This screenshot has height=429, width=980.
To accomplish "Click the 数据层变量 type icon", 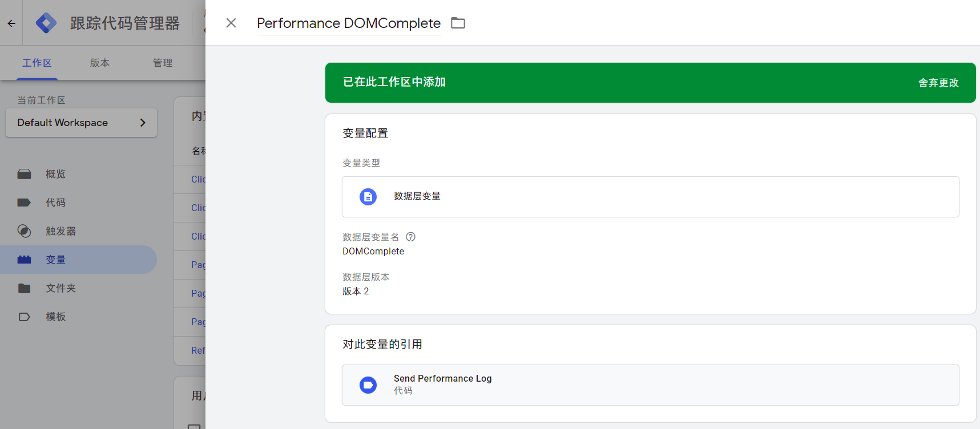I will 368,197.
